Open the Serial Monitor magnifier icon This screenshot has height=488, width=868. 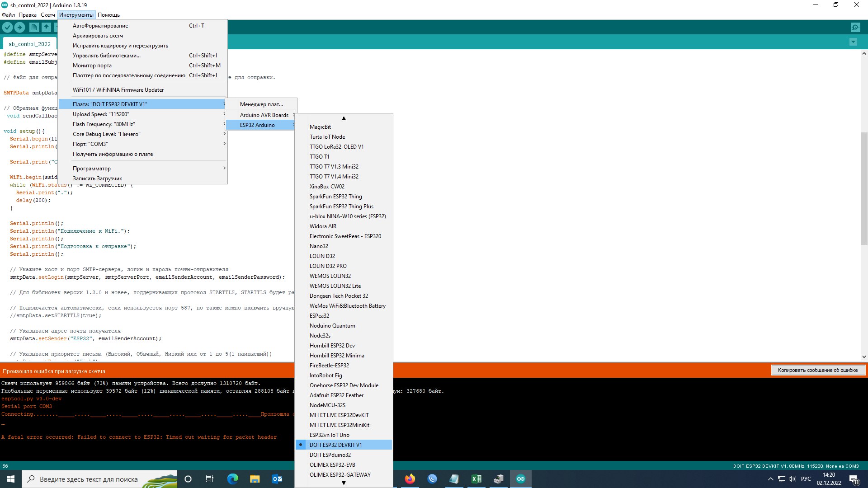coord(855,28)
